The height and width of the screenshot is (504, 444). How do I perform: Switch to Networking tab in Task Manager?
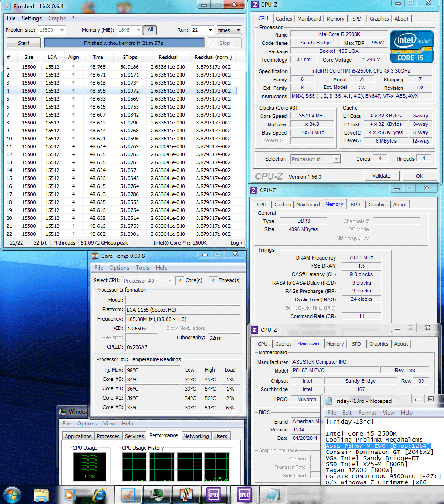click(x=196, y=436)
